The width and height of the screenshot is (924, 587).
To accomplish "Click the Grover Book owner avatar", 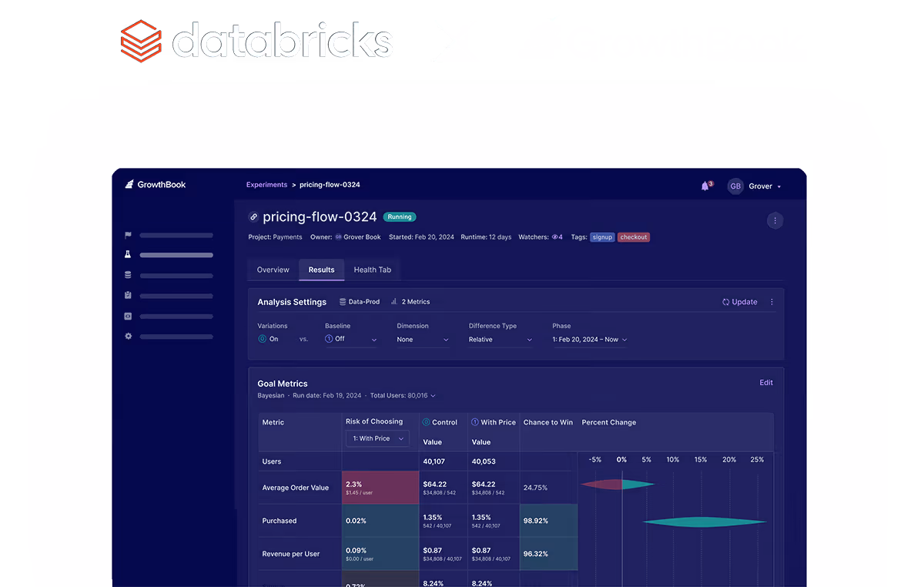I will [338, 237].
